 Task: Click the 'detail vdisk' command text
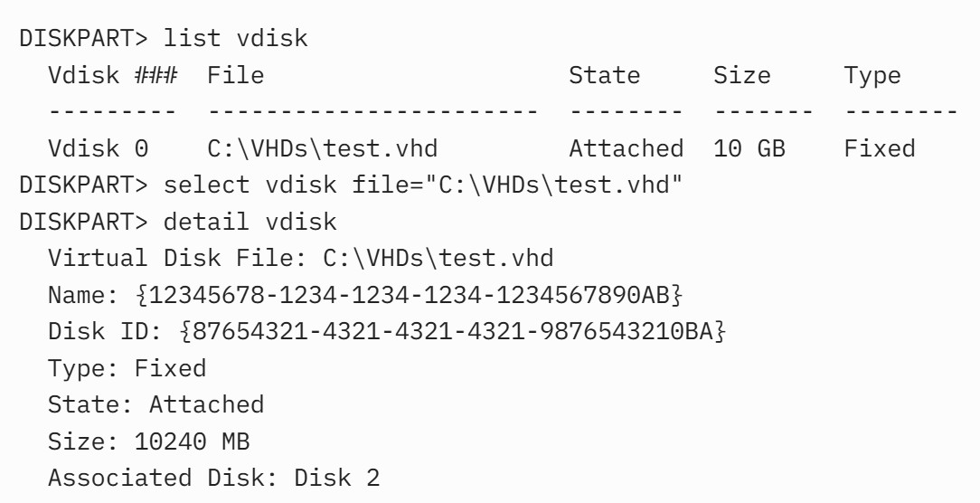(x=250, y=222)
